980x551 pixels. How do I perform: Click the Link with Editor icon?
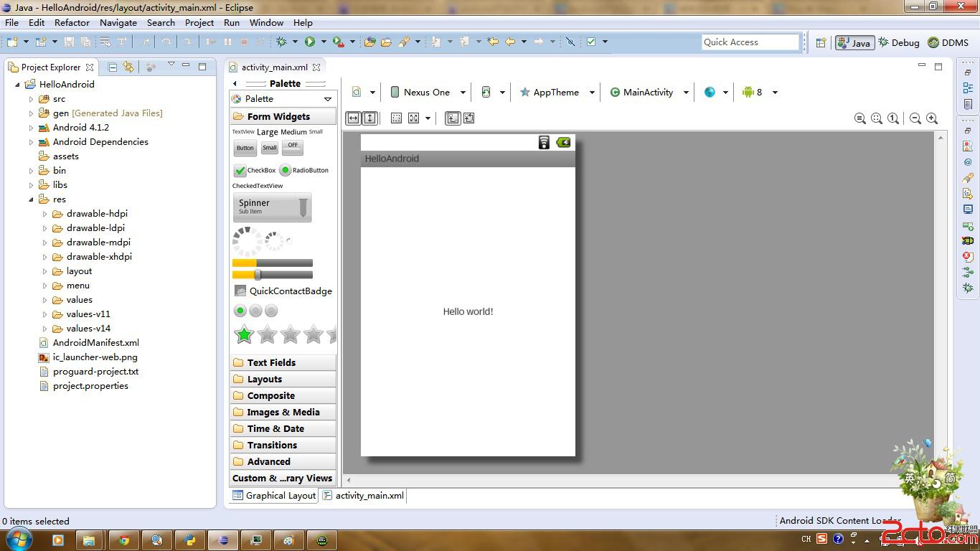[x=128, y=67]
